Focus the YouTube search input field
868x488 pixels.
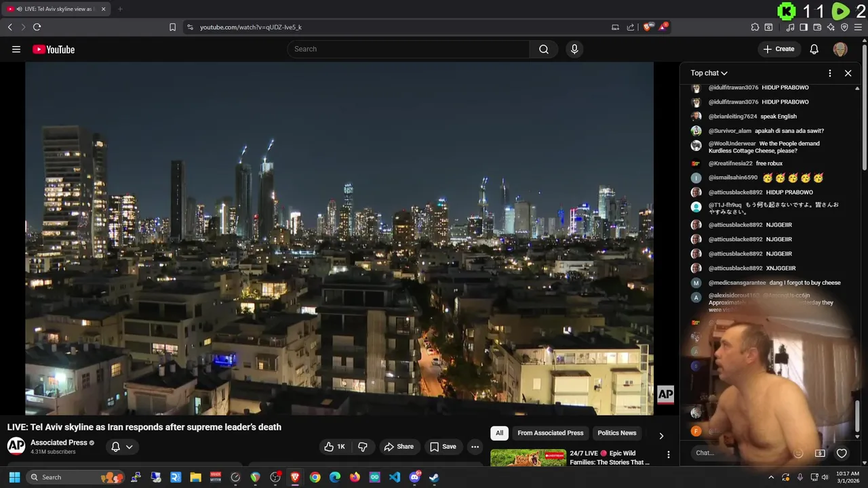[x=409, y=49]
